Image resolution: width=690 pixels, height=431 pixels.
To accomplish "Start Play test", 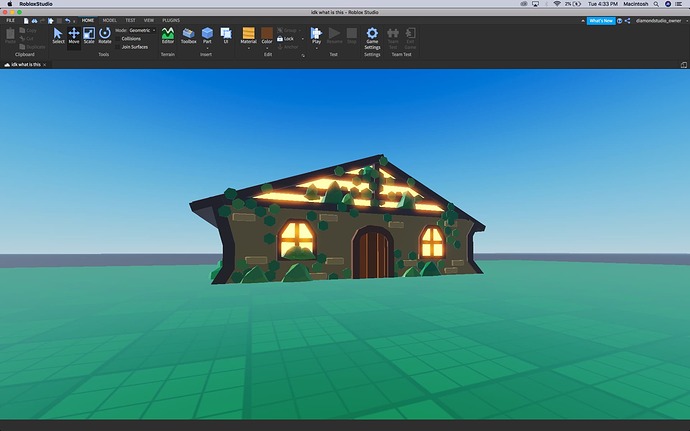I will [x=316, y=35].
